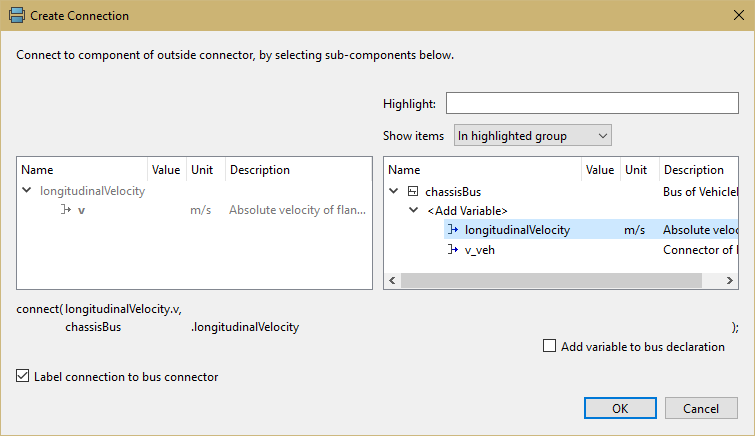Click the Unit column header in right panel
Image resolution: width=755 pixels, height=436 pixels.
tap(636, 170)
